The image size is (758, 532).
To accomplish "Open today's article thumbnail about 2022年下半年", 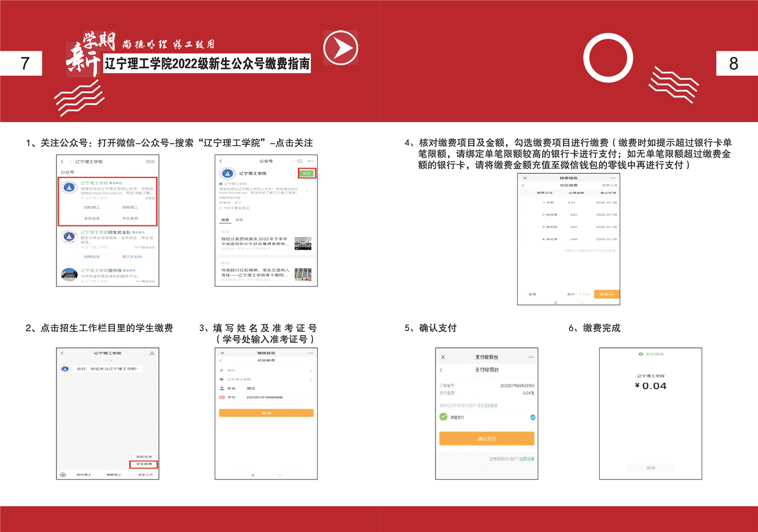I will (x=303, y=243).
